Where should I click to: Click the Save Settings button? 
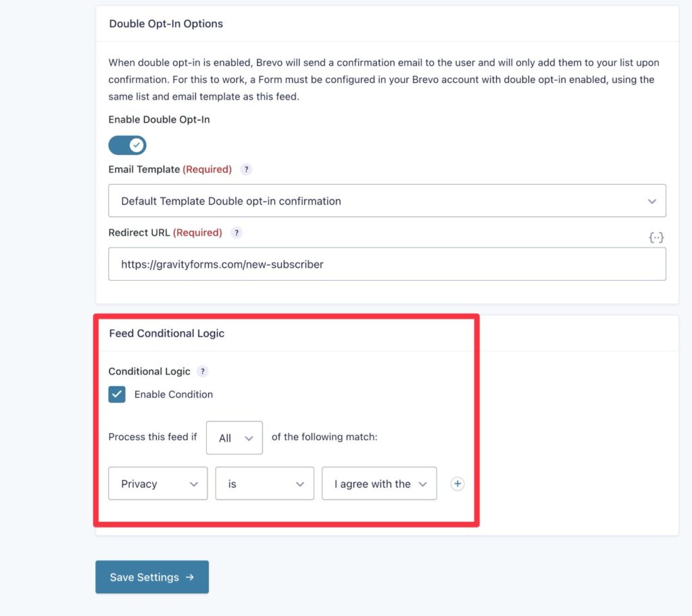(x=151, y=577)
